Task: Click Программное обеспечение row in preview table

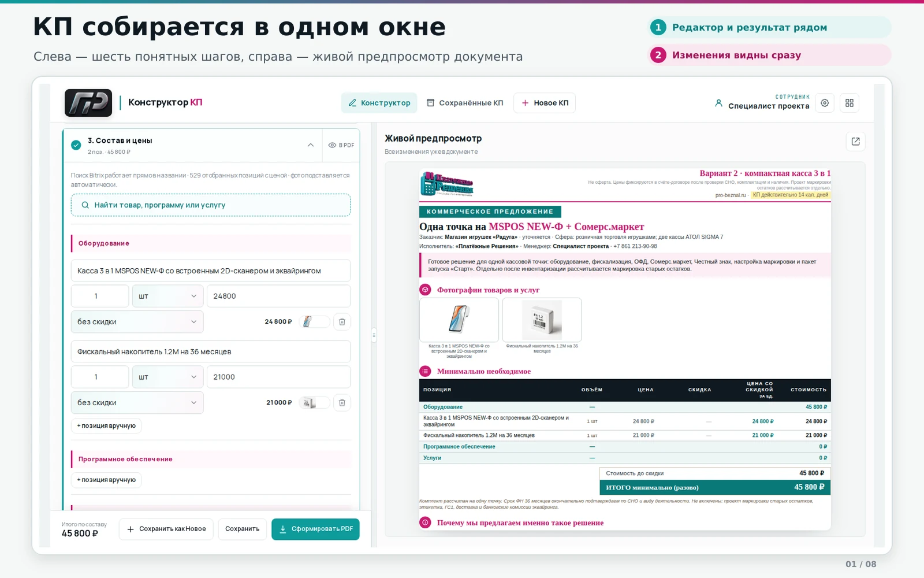Action: click(x=625, y=447)
